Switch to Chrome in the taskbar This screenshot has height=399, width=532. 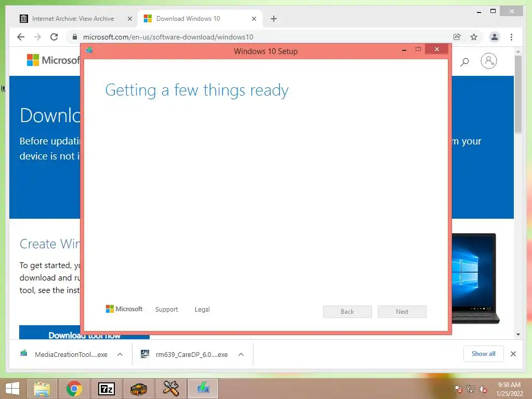tap(74, 389)
